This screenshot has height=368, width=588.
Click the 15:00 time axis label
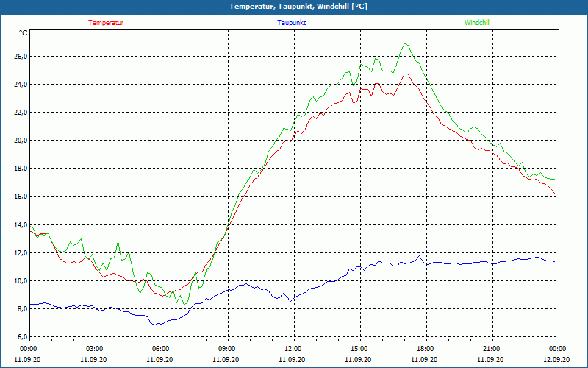pos(359,349)
